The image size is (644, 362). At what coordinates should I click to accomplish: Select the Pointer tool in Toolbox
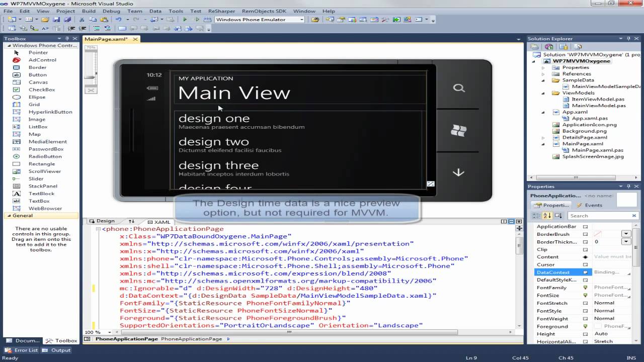tap(38, 52)
